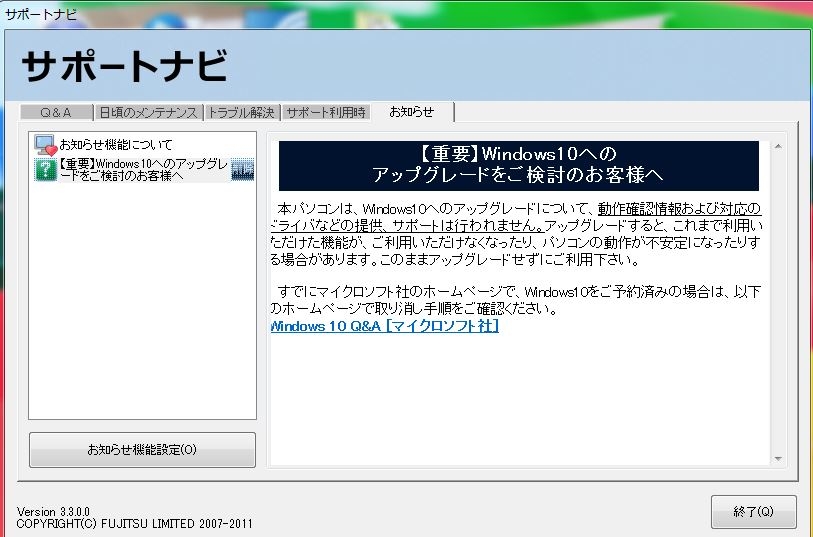
Task: Click the 終了(Q) exit button
Action: [x=753, y=512]
